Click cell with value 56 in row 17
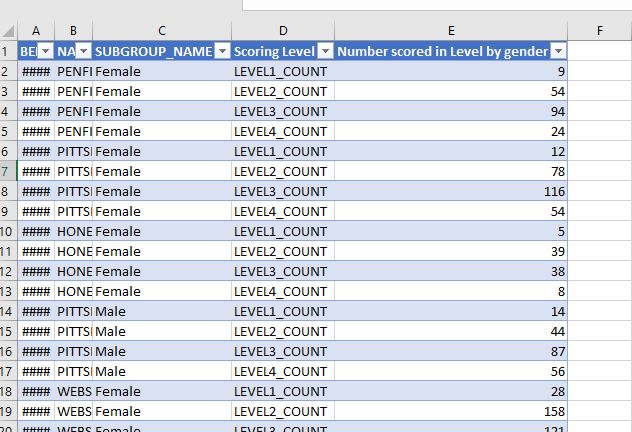632x432 pixels. [x=451, y=371]
